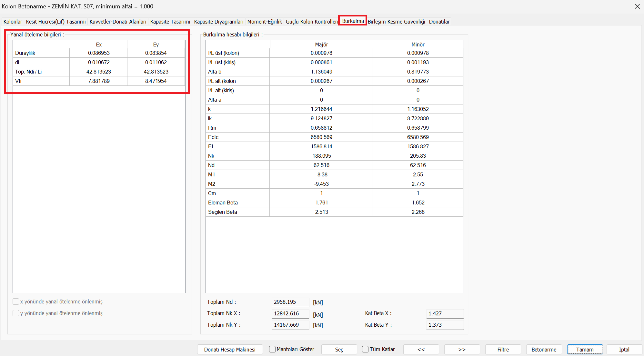Open the Kuvvetler-Donatı Alanları tab
The image size is (644, 356).
coord(118,22)
